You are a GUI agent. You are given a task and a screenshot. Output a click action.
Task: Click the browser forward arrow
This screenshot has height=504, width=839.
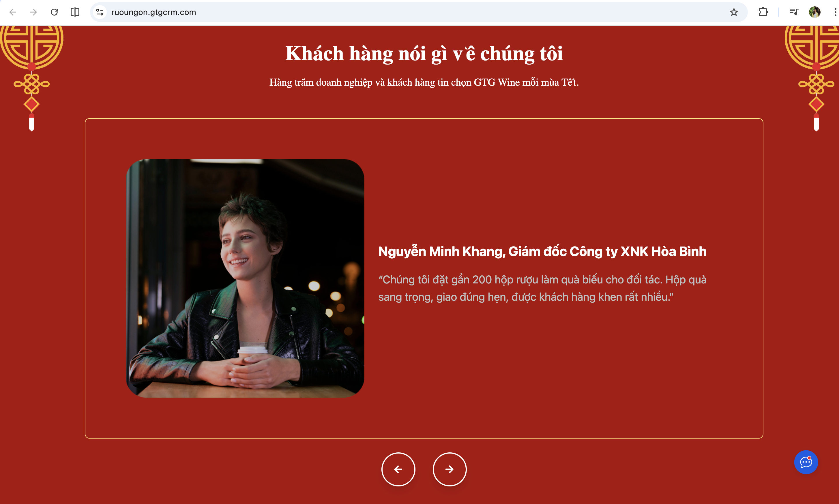(x=33, y=12)
